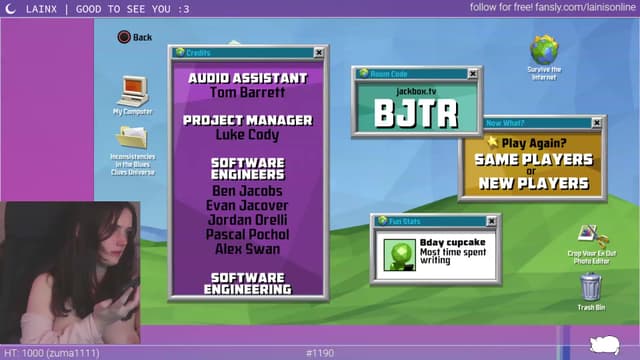Click the streamer webcam feed
Image resolution: width=640 pixels, height=360 pixels.
[x=70, y=272]
